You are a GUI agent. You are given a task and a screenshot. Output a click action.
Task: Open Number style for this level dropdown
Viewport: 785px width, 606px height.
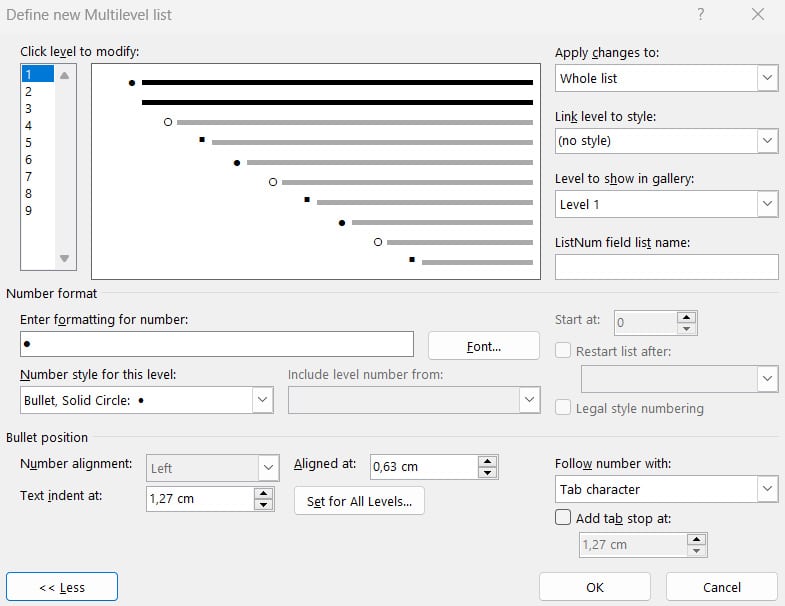262,400
